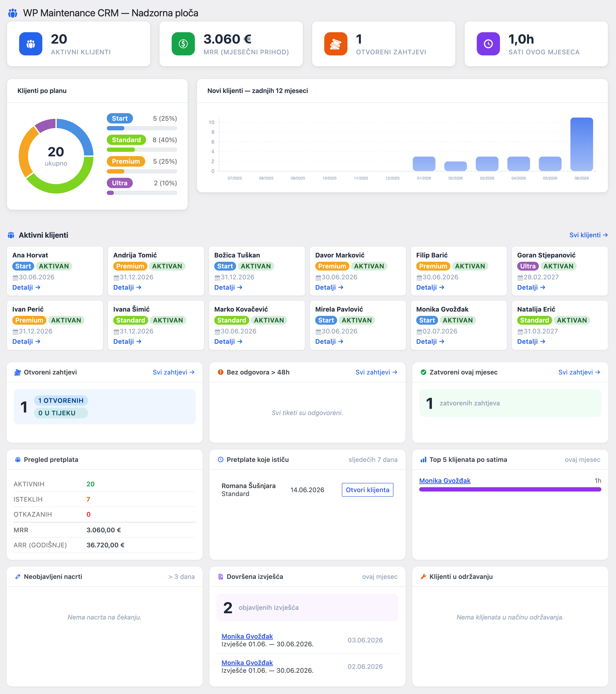616x694 pixels.
Task: Open Detalji for Mirela Pavlović
Action: coord(329,342)
